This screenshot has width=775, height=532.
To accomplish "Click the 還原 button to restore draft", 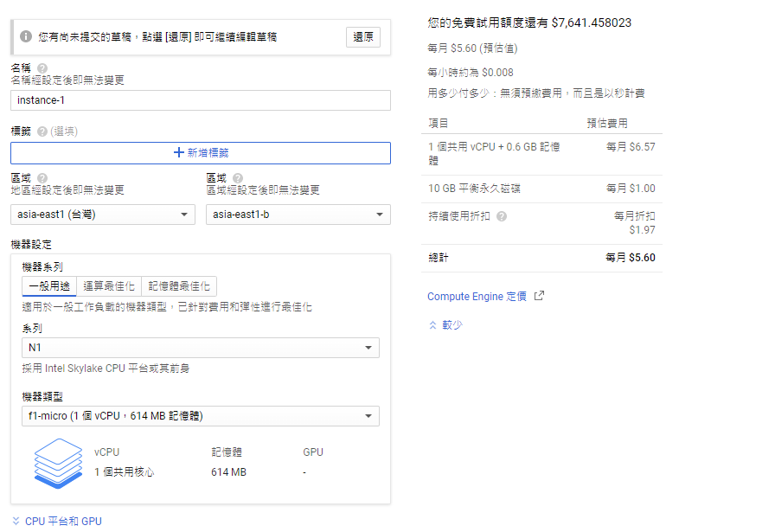I will coord(363,37).
